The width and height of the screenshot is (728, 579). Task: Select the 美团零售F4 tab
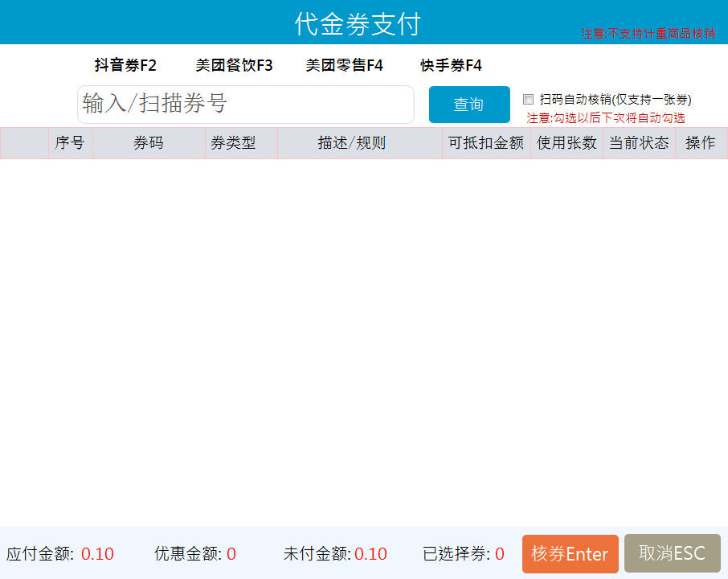pos(344,65)
